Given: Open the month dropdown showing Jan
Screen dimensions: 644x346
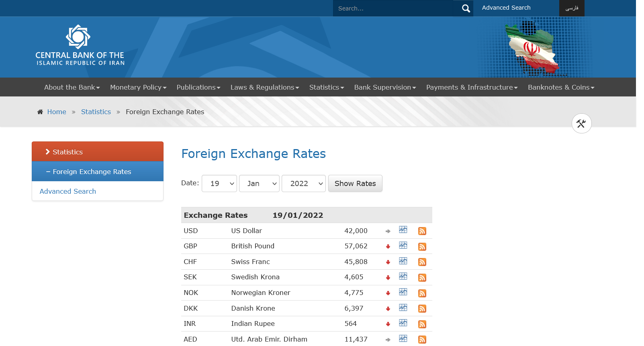Looking at the screenshot, I should tap(259, 184).
